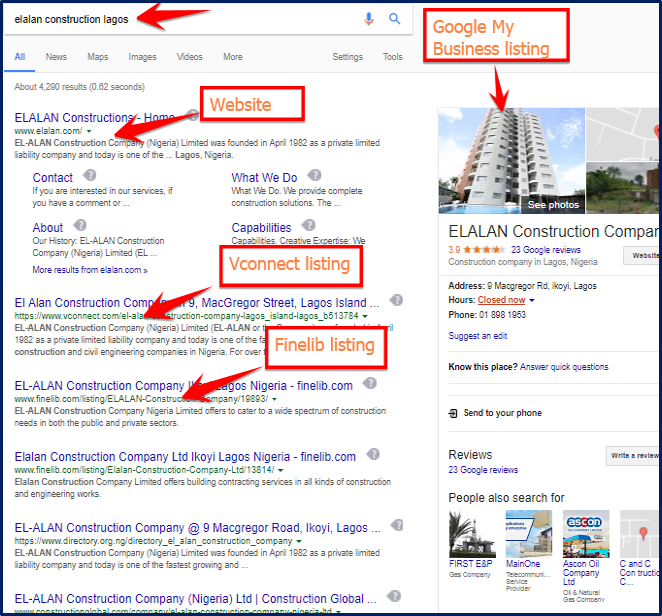This screenshot has height=616, width=662.
Task: Click the info icon beside About sitelink
Action: pyautogui.click(x=80, y=225)
